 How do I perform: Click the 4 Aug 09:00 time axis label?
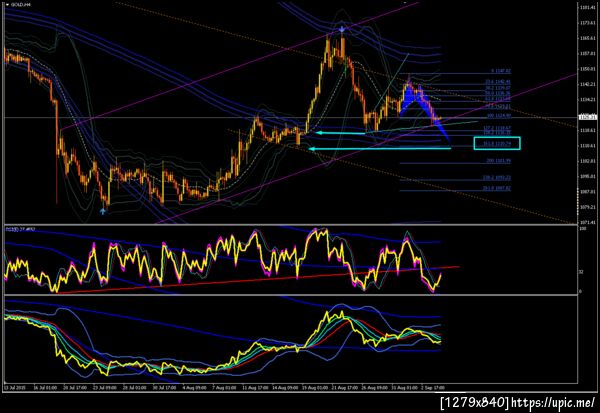tap(194, 388)
